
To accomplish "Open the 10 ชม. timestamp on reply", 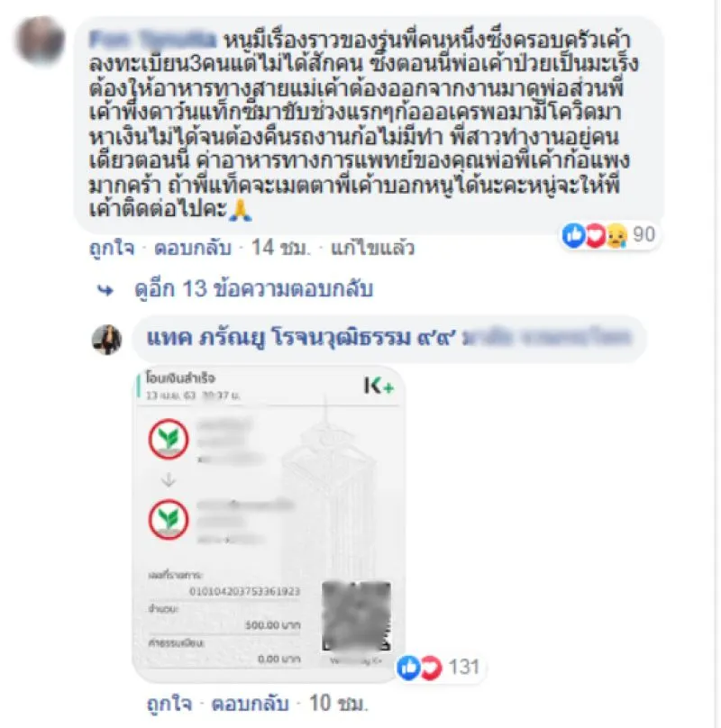I will [x=338, y=704].
